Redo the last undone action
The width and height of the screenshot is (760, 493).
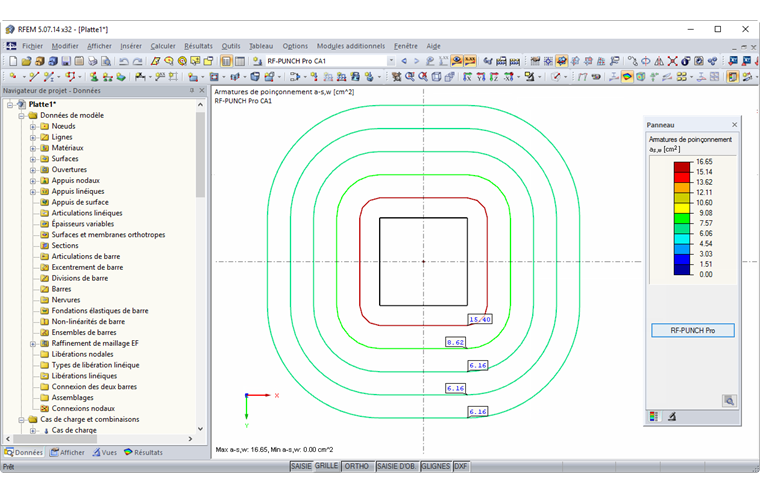(x=138, y=61)
